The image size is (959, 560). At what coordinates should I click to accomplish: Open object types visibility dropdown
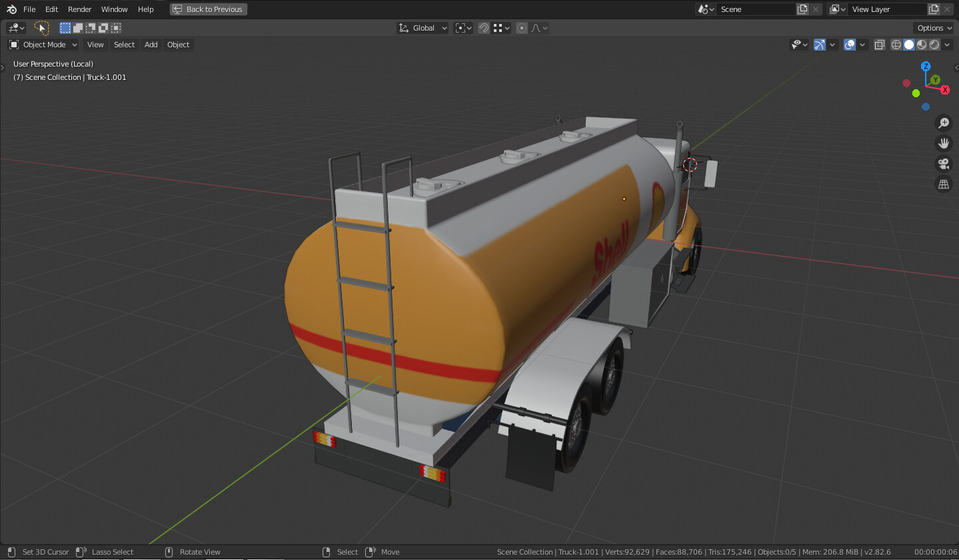click(x=798, y=45)
